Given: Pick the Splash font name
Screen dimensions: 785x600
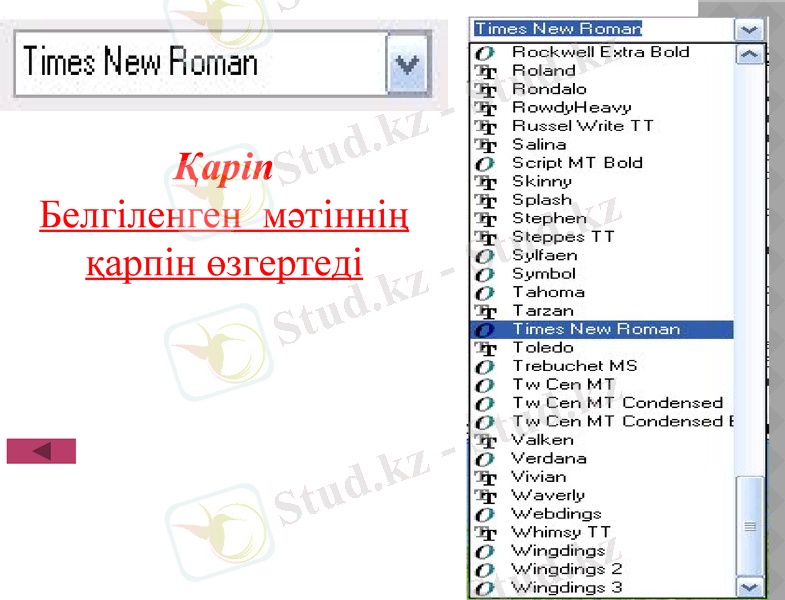Looking at the screenshot, I should (x=542, y=200).
